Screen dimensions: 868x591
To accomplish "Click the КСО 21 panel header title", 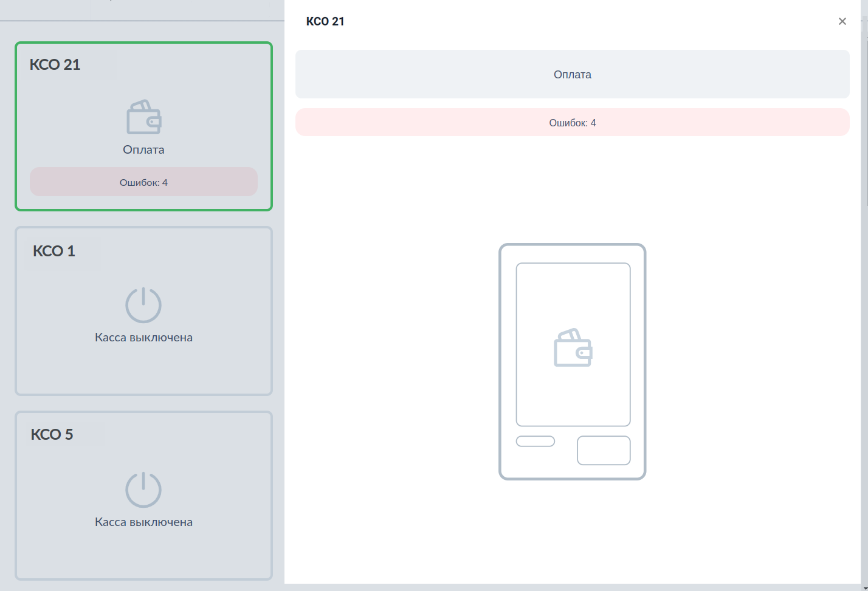I will [325, 21].
